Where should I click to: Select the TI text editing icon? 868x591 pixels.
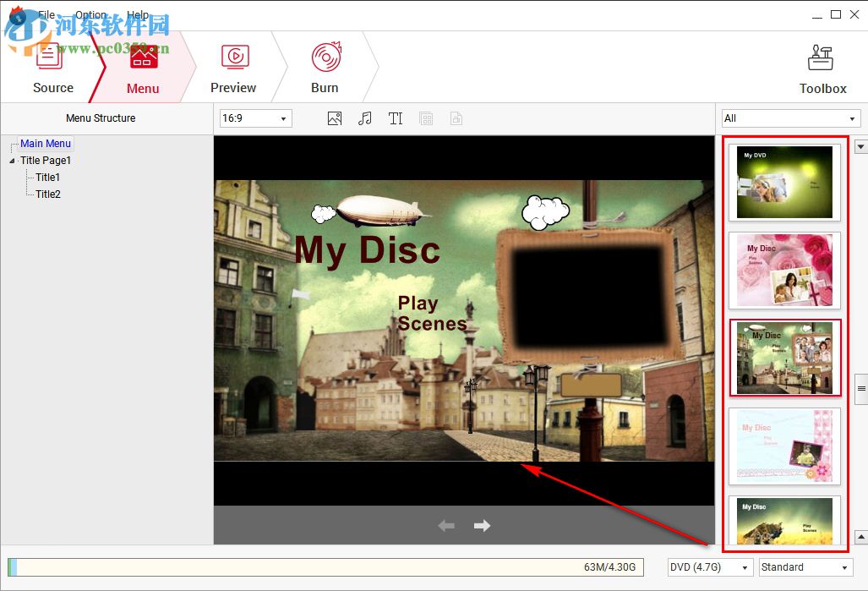click(x=395, y=118)
